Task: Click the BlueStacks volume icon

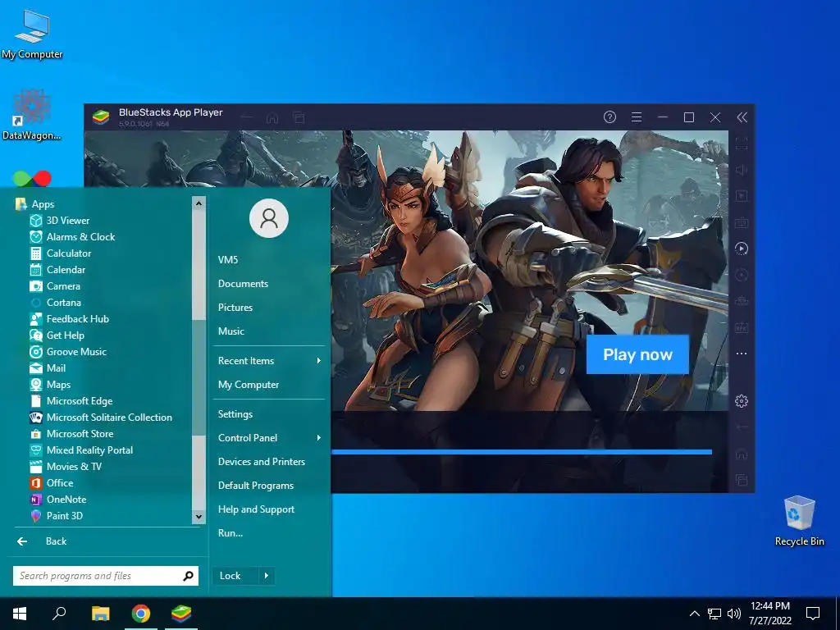Action: point(742,170)
